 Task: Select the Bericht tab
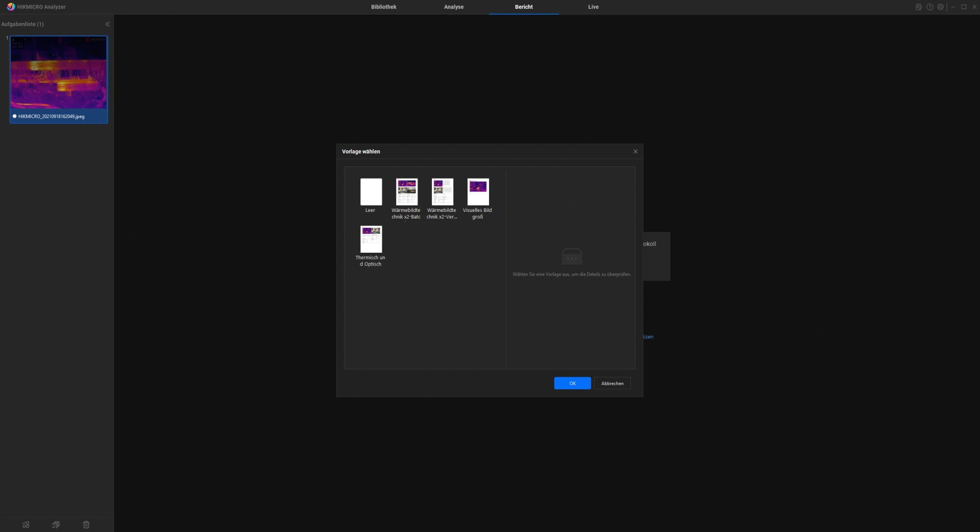524,7
